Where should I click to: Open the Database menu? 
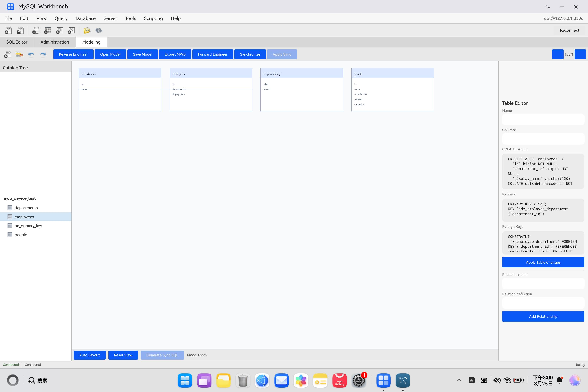(x=86, y=18)
